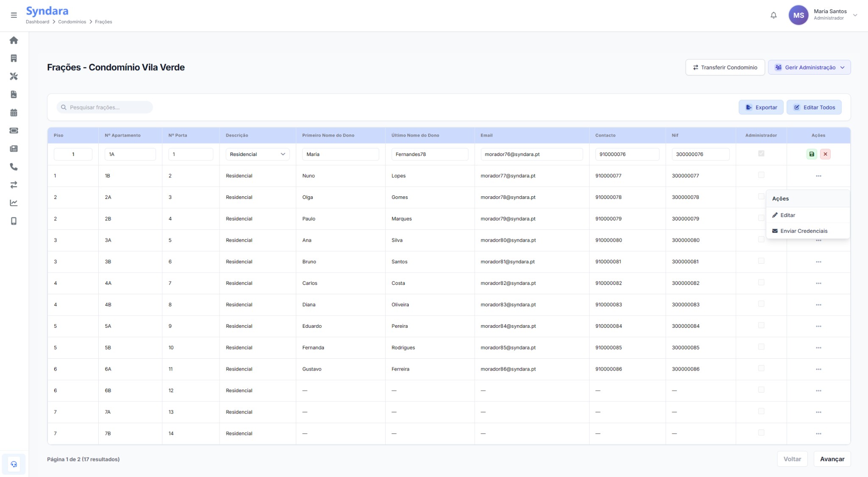
Task: Cancel row editing with red X
Action: pyautogui.click(x=825, y=154)
